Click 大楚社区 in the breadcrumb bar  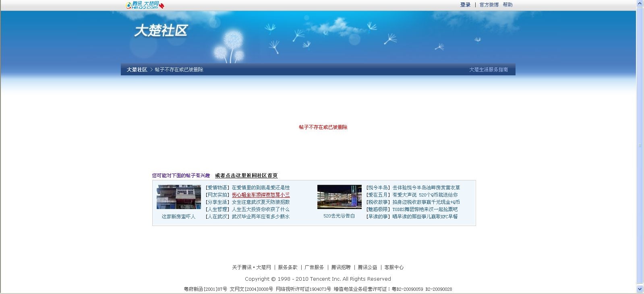click(x=137, y=70)
